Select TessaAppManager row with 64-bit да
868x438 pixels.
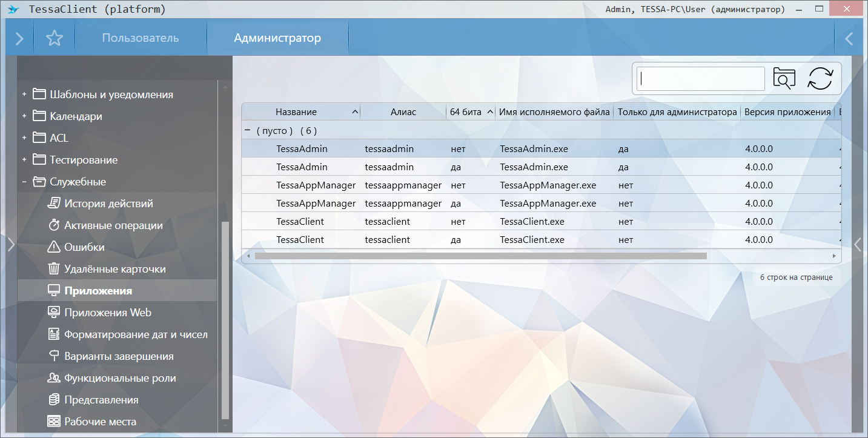tap(542, 203)
